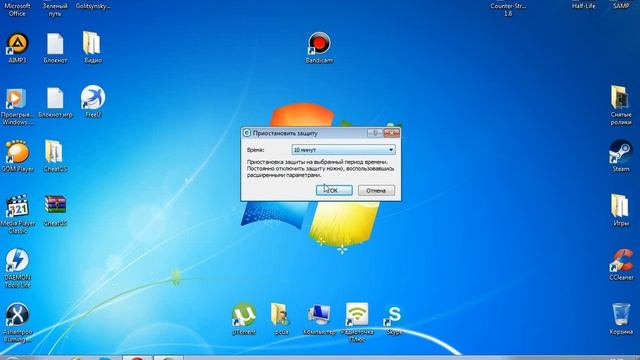Open Media Player Classic shortcut

click(17, 207)
